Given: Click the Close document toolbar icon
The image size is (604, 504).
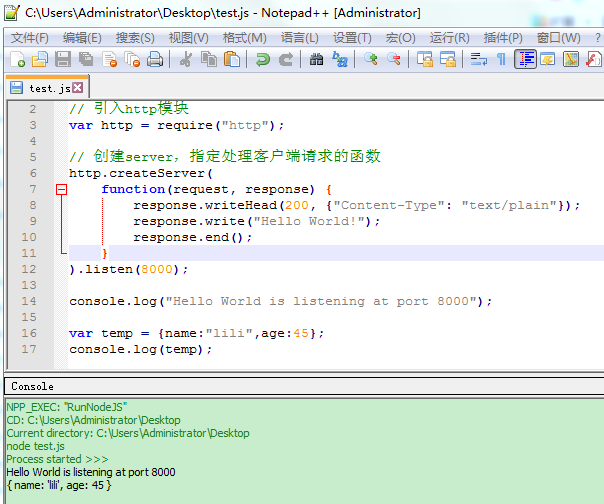Looking at the screenshot, I should pos(109,59).
